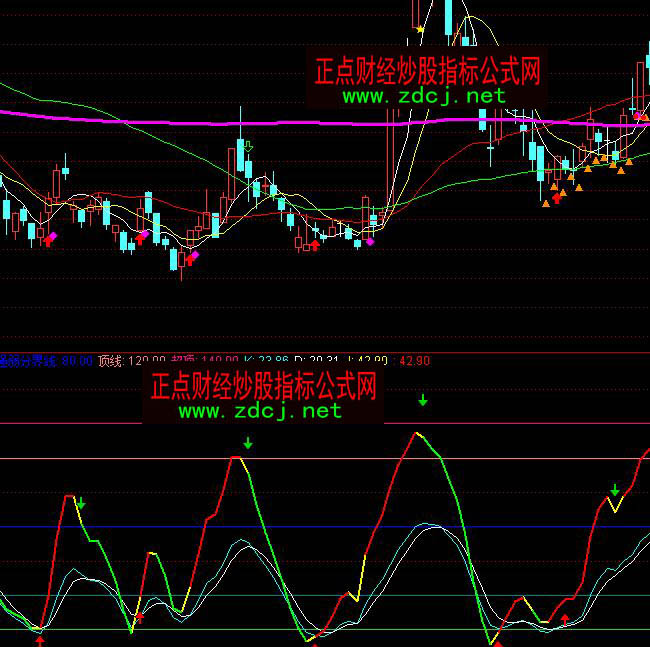
Task: Open the www.zdcj.net link in the lower watermark
Action: click(261, 411)
